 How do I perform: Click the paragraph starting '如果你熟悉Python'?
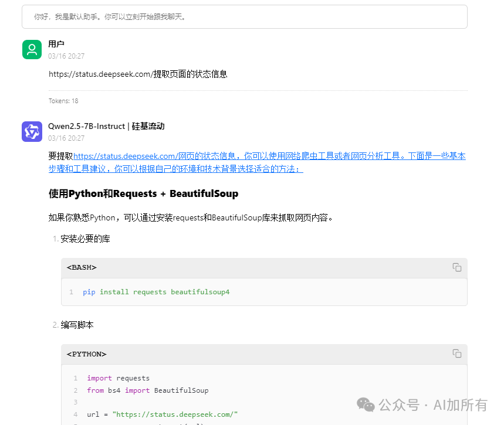point(192,218)
